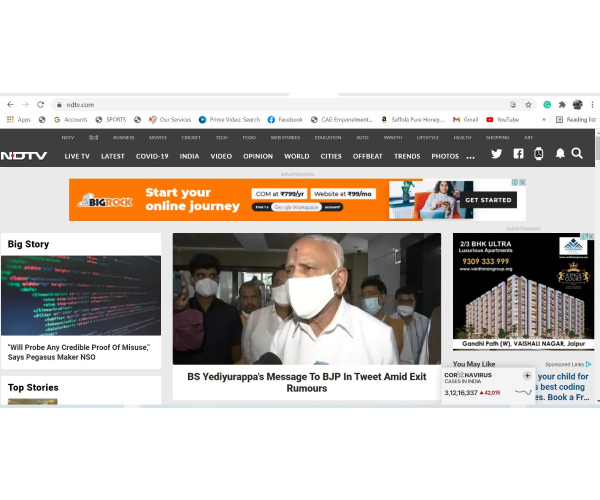Reload the page with refresh button
600x500 pixels.
click(x=41, y=104)
